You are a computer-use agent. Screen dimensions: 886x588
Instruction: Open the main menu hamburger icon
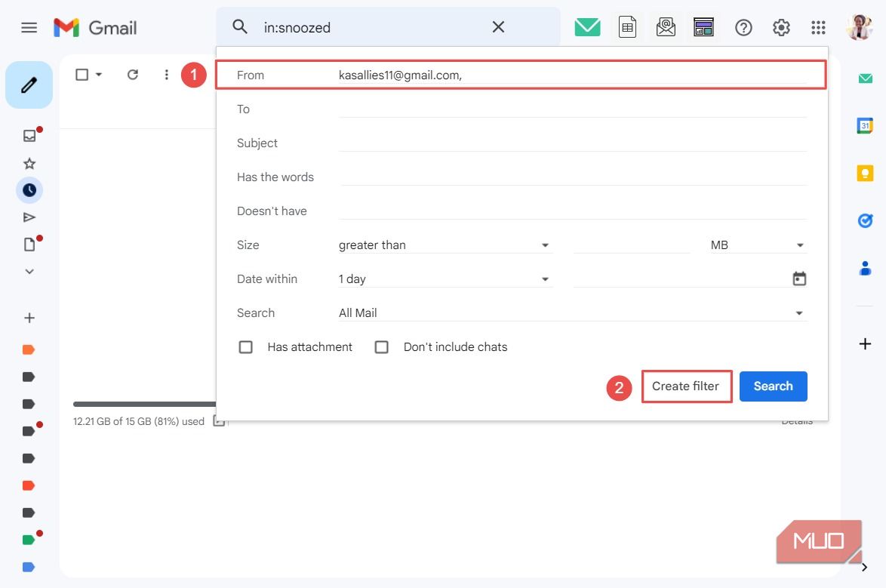pos(29,27)
